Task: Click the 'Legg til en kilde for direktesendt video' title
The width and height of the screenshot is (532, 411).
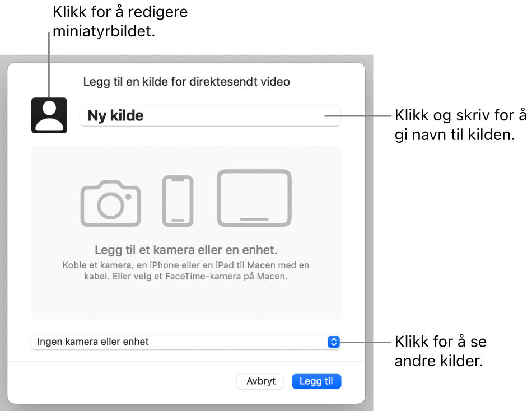Action: 186,82
